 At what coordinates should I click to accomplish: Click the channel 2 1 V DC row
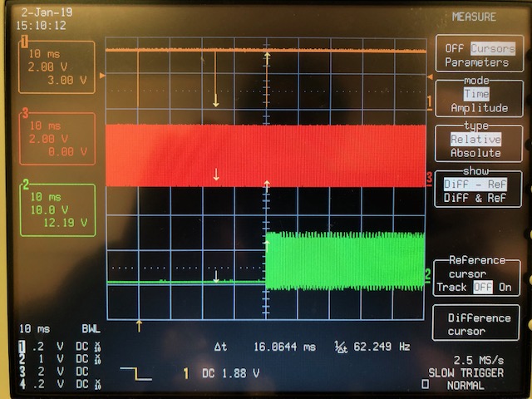(60, 359)
